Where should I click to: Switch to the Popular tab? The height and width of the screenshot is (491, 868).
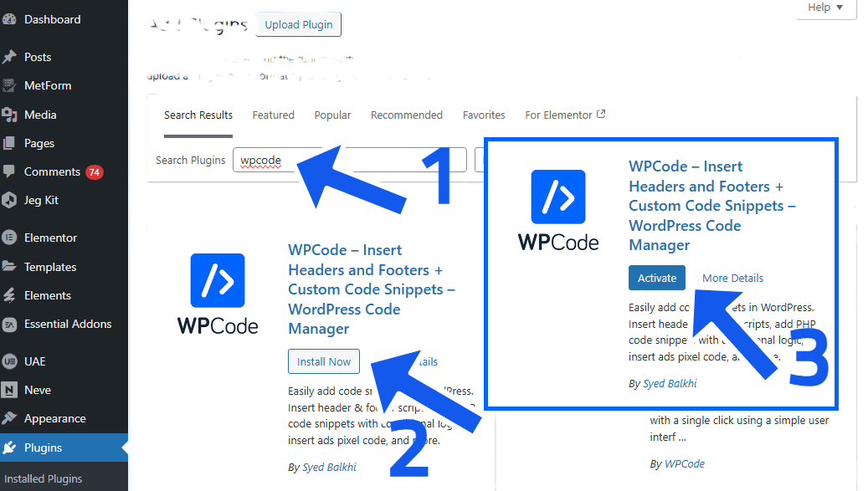pos(332,115)
